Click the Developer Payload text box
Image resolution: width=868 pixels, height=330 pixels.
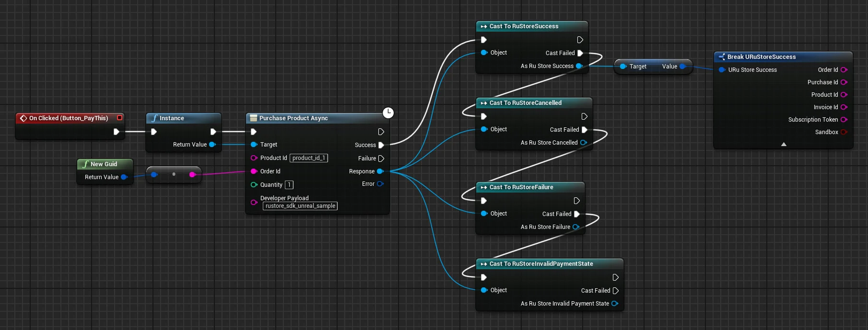pos(300,206)
